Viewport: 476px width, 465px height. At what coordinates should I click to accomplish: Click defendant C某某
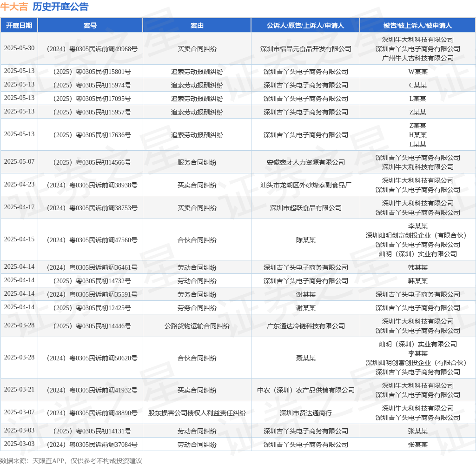pyautogui.click(x=418, y=86)
